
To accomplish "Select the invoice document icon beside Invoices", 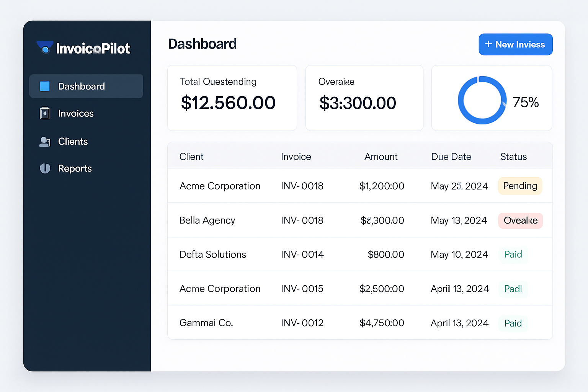I will click(44, 113).
